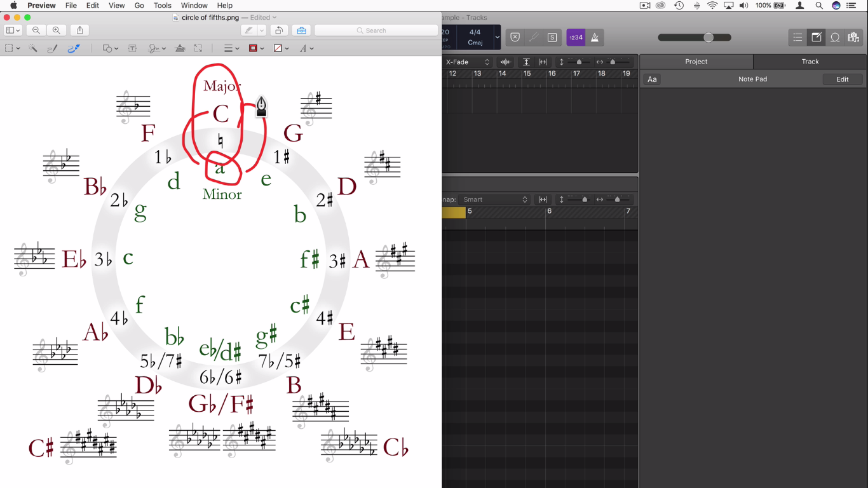Open the Help menu
868x488 pixels.
pos(225,5)
